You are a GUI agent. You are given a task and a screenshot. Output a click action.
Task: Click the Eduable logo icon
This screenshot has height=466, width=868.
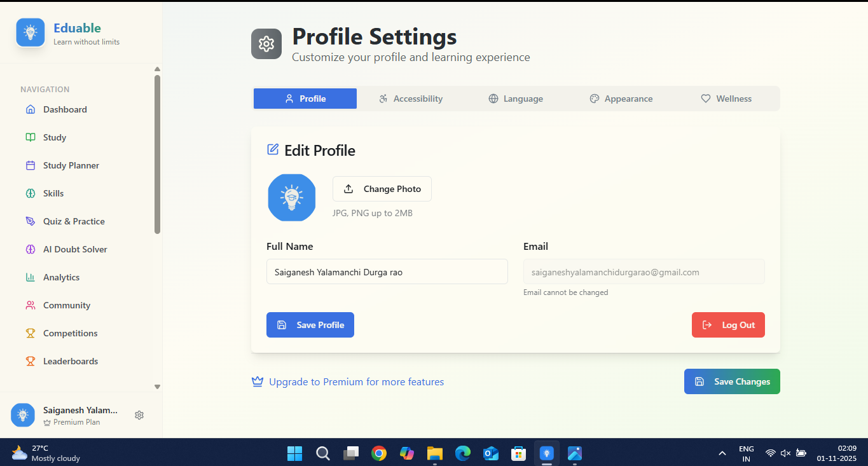(x=31, y=33)
